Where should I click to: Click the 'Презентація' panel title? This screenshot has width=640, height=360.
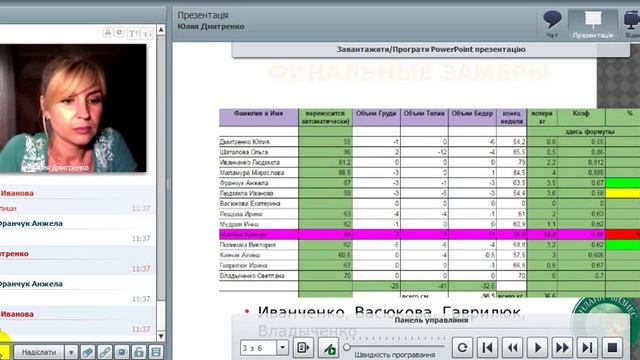[x=203, y=15]
